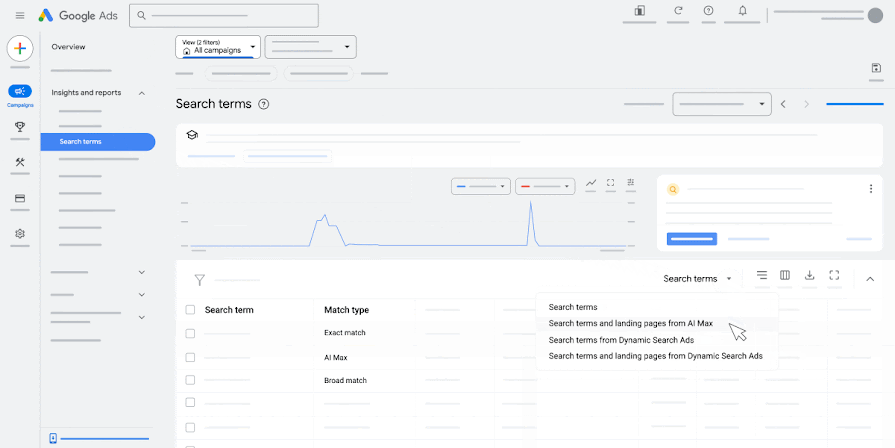Viewport: 895px width, 448px height.
Task: Select Search terms from Dynamic Search Ads
Action: coord(656,340)
